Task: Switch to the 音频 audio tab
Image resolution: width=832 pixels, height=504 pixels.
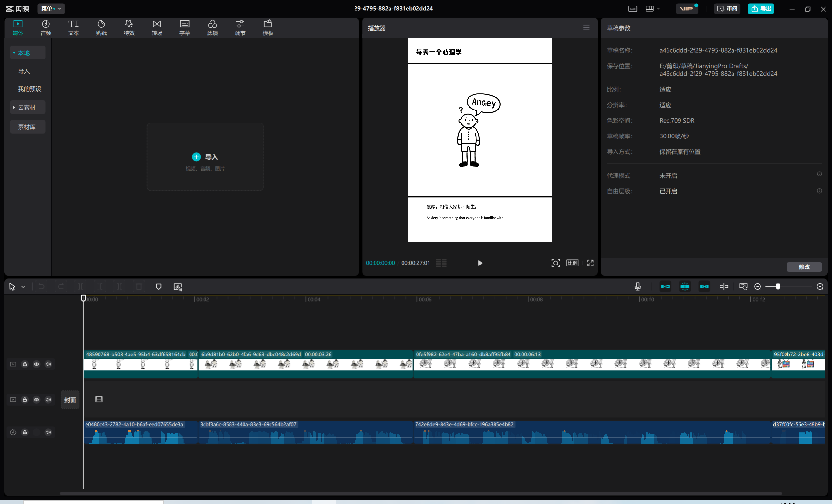Action: coord(46,28)
